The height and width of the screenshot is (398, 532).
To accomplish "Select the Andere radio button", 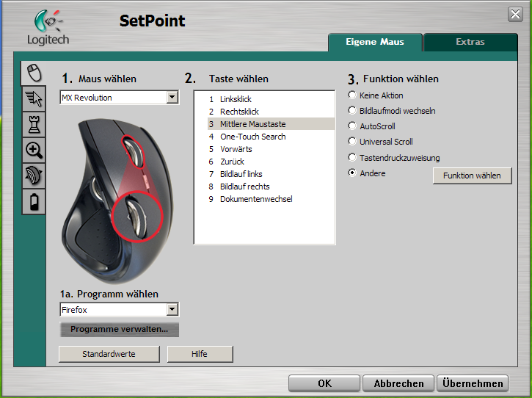I will coord(352,173).
